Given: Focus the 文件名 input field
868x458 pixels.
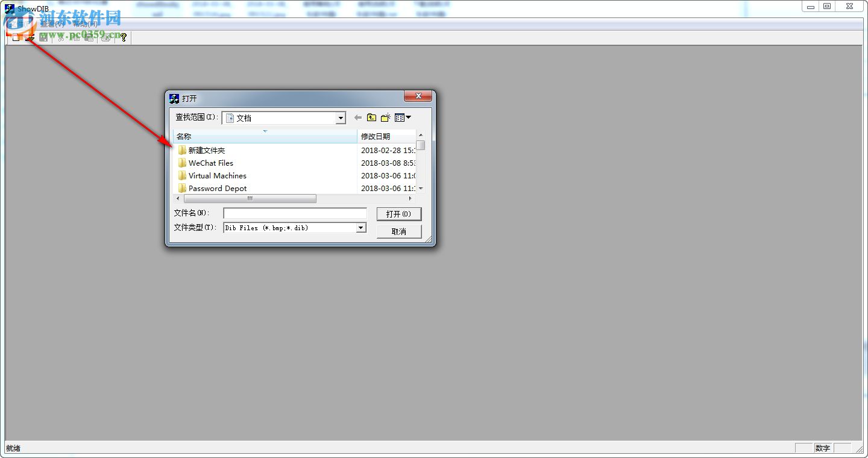Looking at the screenshot, I should tap(295, 213).
